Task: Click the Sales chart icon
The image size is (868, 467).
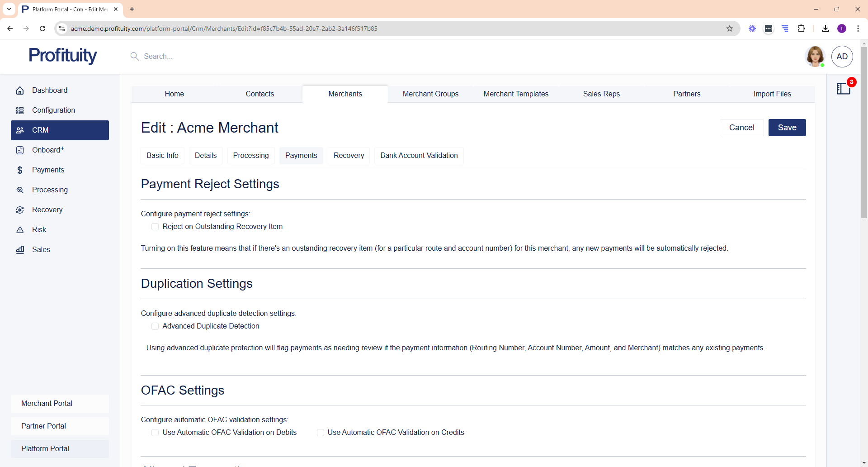Action: [x=20, y=250]
